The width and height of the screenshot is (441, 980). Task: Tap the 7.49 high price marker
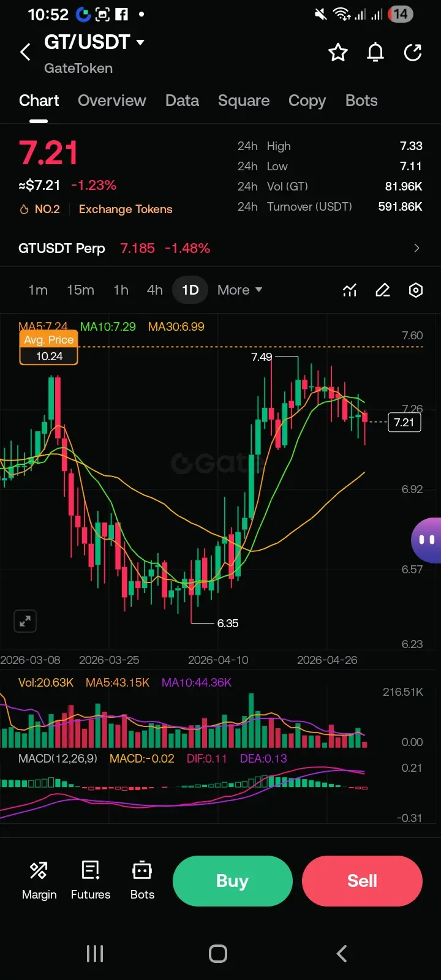click(262, 356)
